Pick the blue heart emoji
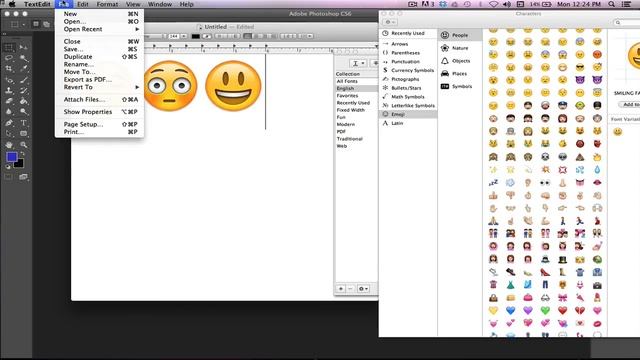Image resolution: width=640 pixels, height=360 pixels. pos(510,310)
